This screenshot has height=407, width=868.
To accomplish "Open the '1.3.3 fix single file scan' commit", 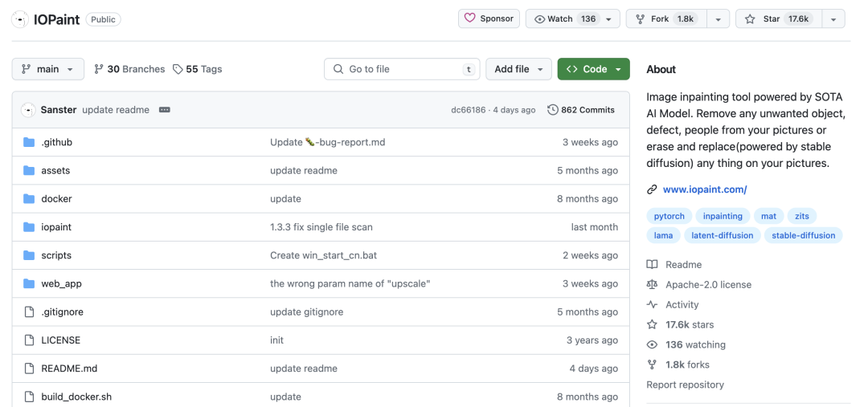I will click(x=321, y=226).
